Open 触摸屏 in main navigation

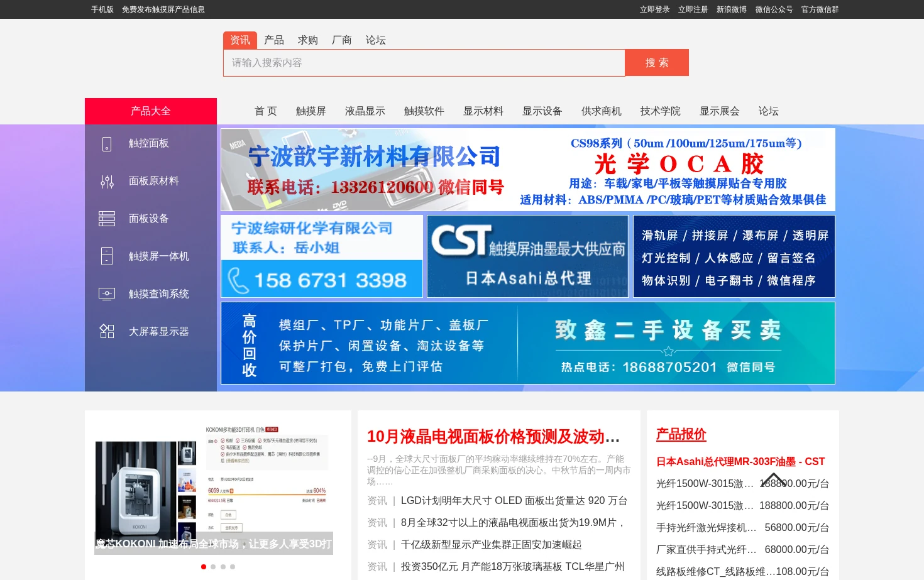coord(311,111)
